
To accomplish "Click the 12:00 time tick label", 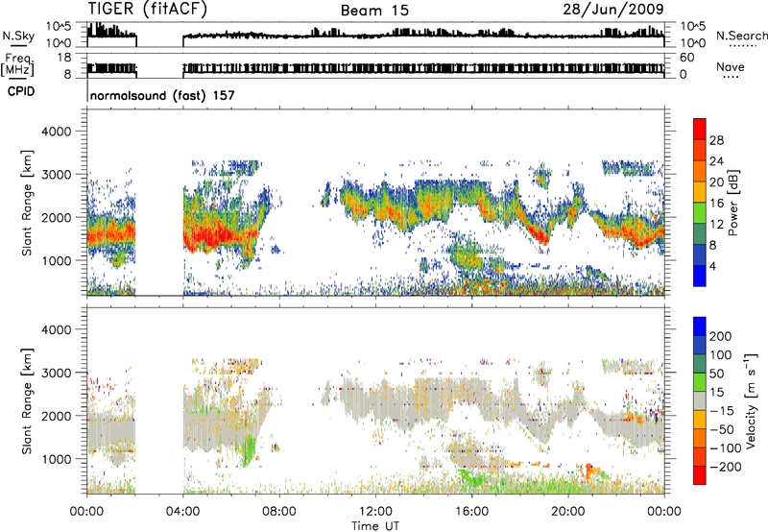I will [375, 511].
